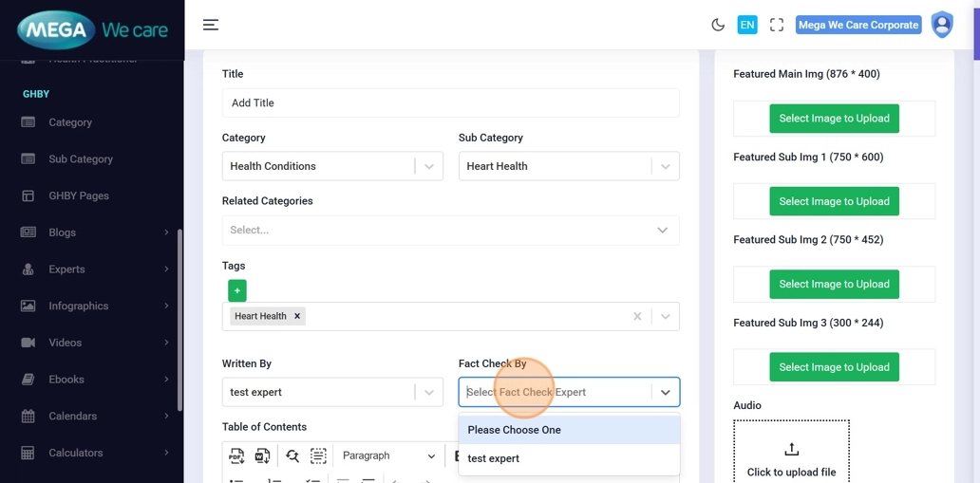This screenshot has width=980, height=483.
Task: Click the export to PDF icon
Action: 236,456
